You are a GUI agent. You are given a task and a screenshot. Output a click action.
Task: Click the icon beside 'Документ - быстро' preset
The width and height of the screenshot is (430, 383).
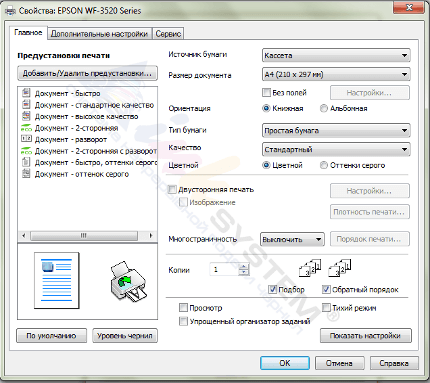(x=26, y=93)
